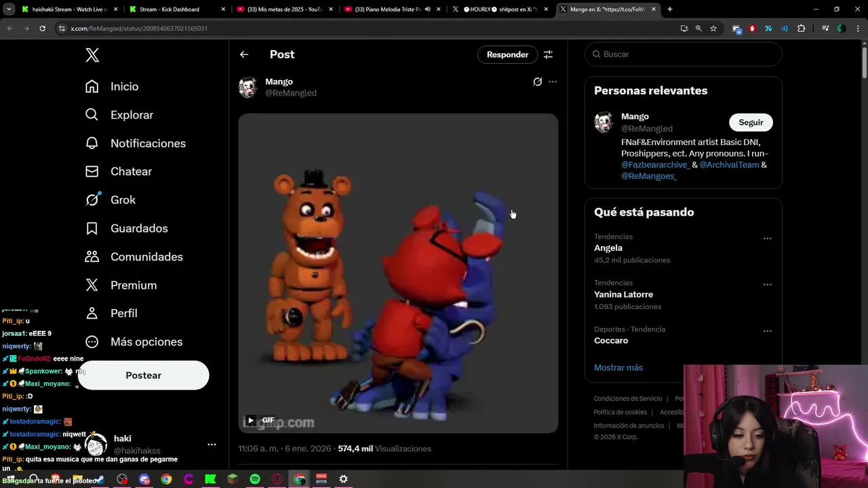Click the Buscar search field

pos(684,54)
